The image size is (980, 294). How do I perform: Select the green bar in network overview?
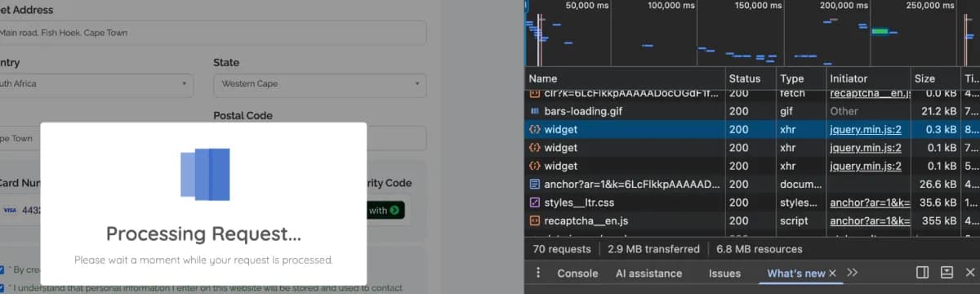(880, 32)
